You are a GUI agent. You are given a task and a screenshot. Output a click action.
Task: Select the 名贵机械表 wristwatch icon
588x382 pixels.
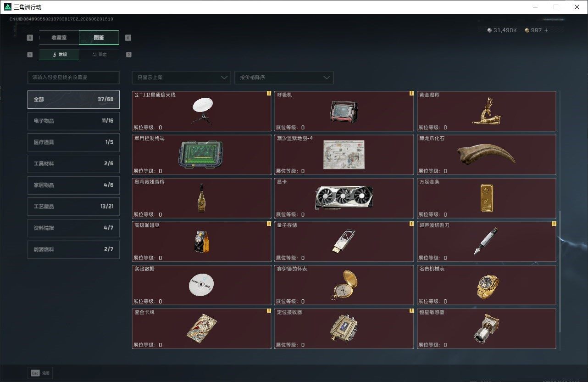pyautogui.click(x=488, y=286)
